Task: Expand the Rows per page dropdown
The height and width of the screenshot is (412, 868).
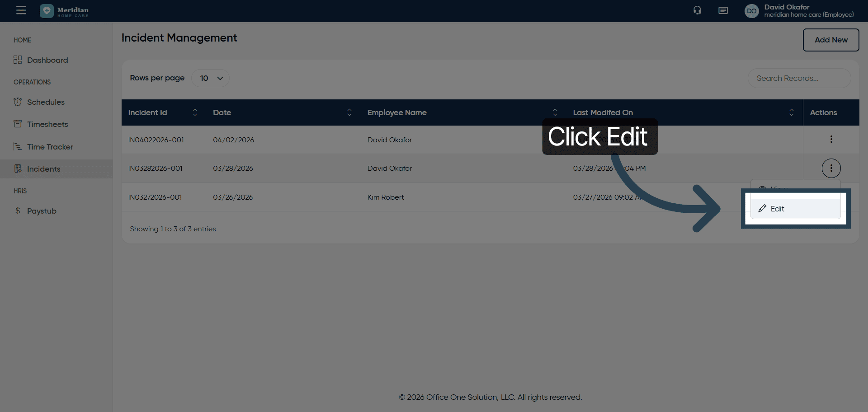Action: 211,78
